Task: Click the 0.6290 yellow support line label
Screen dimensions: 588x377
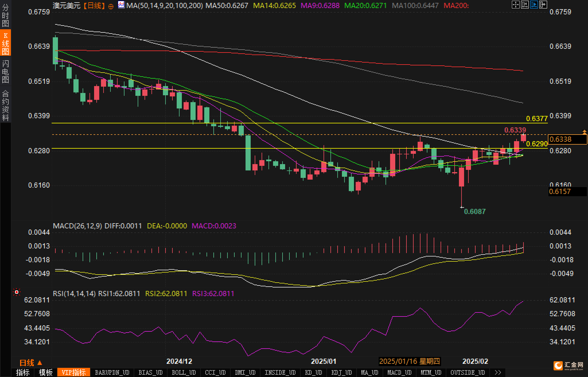Action: click(537, 144)
